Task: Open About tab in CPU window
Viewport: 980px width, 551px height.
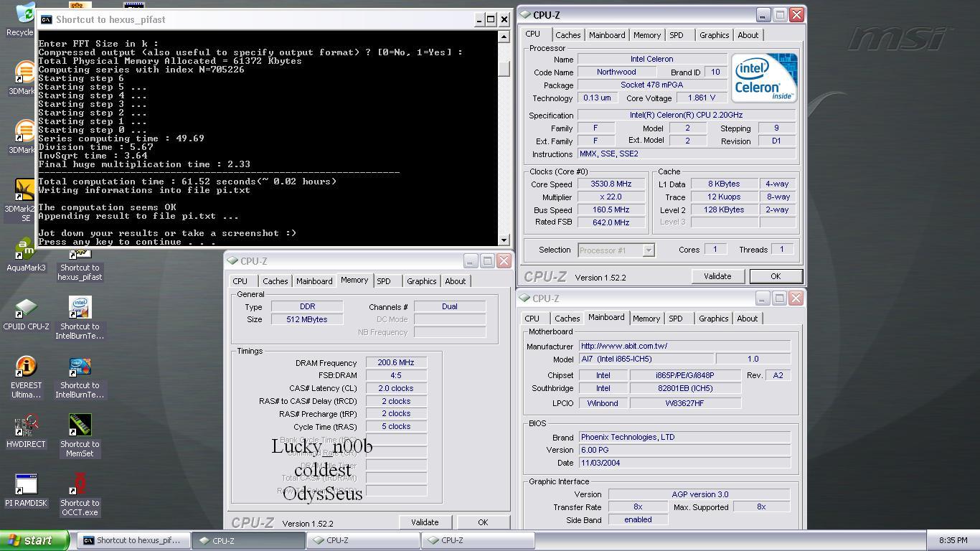Action: tap(748, 35)
